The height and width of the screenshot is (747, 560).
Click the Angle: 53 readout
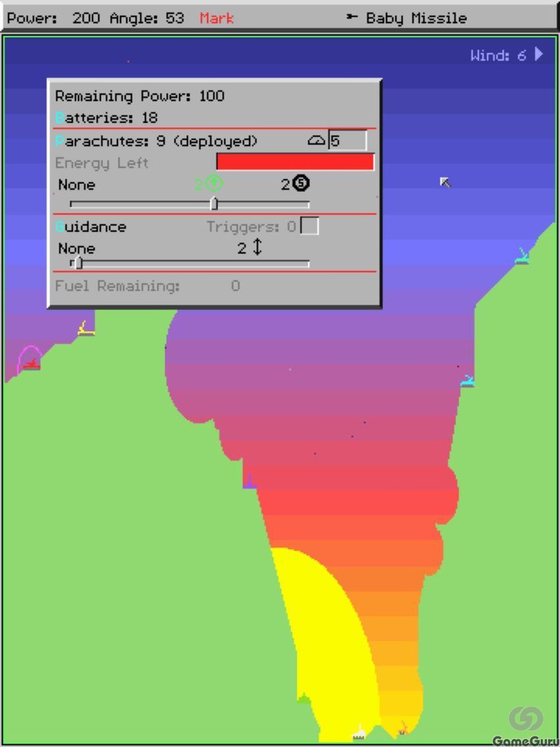tap(147, 18)
